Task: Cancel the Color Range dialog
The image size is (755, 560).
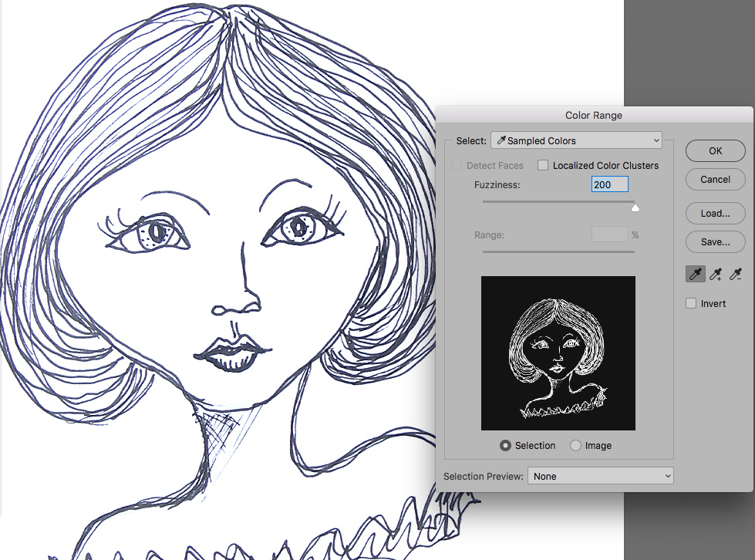Action: point(715,179)
